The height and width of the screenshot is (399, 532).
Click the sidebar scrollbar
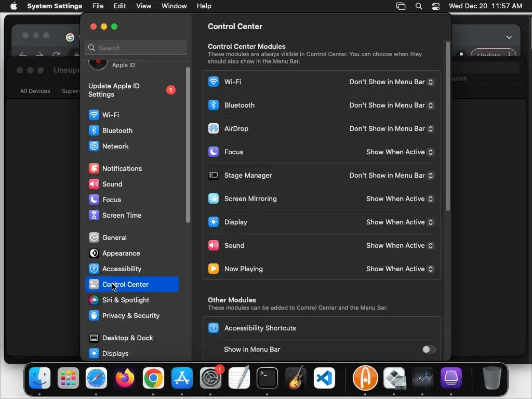pyautogui.click(x=188, y=145)
